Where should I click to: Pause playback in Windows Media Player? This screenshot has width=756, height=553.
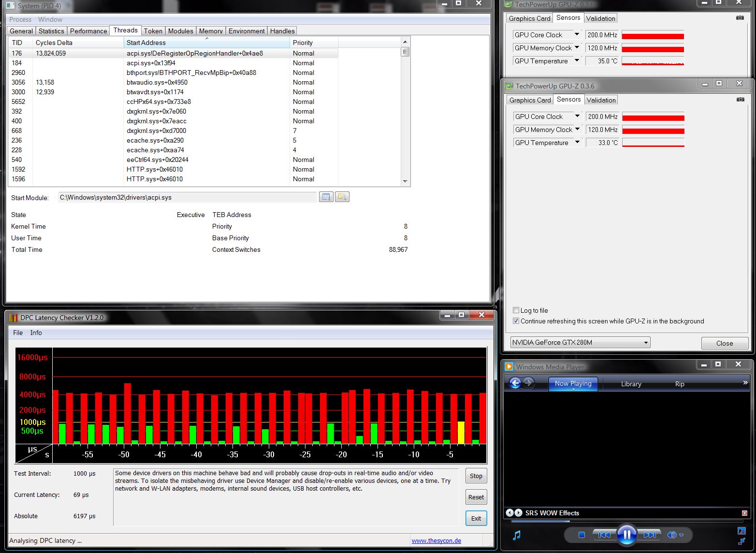pyautogui.click(x=626, y=535)
